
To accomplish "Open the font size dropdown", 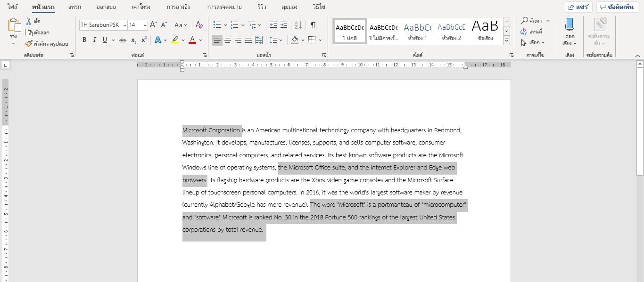I will click(x=144, y=25).
